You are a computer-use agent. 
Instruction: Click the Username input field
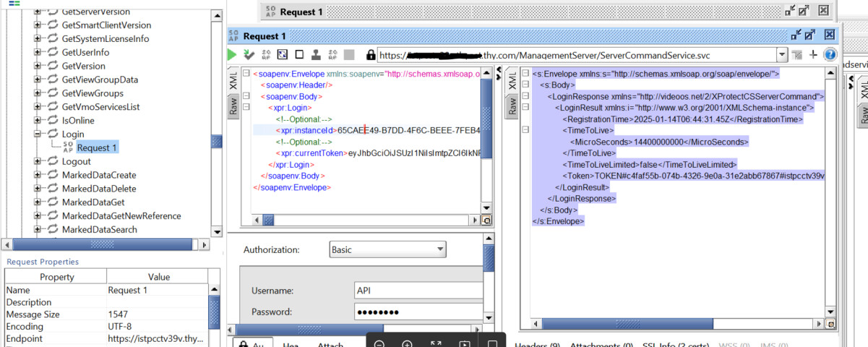[418, 291]
